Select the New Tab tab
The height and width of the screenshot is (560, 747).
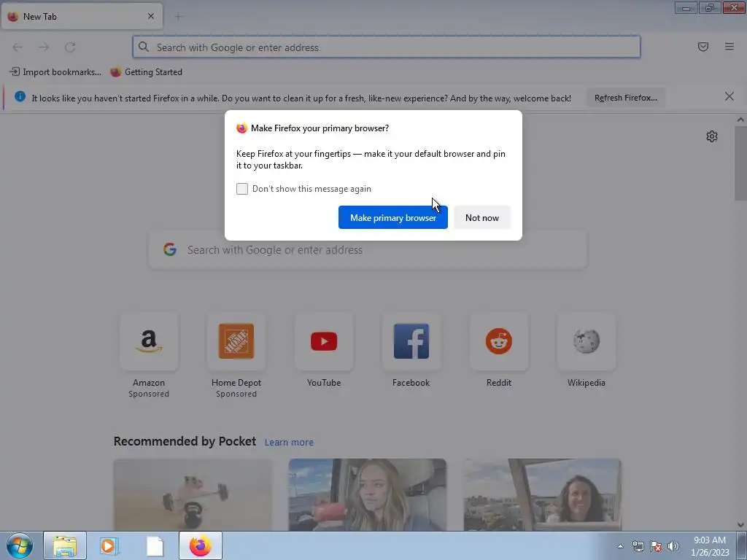82,16
